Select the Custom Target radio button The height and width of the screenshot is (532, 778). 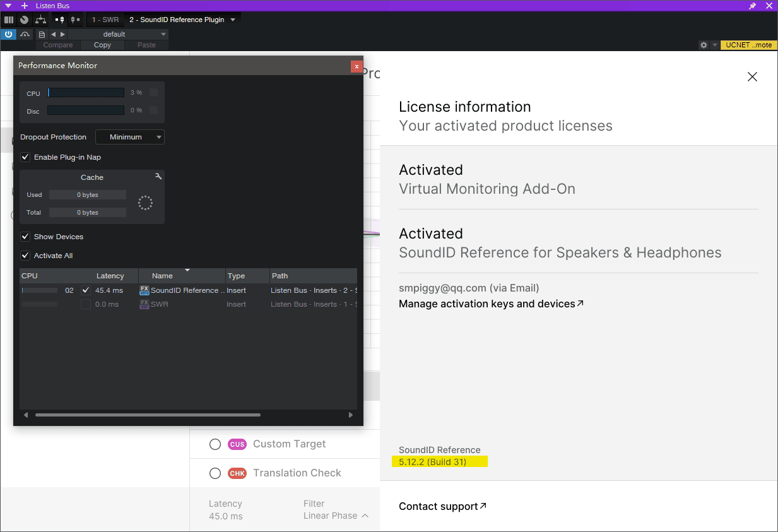coord(215,444)
